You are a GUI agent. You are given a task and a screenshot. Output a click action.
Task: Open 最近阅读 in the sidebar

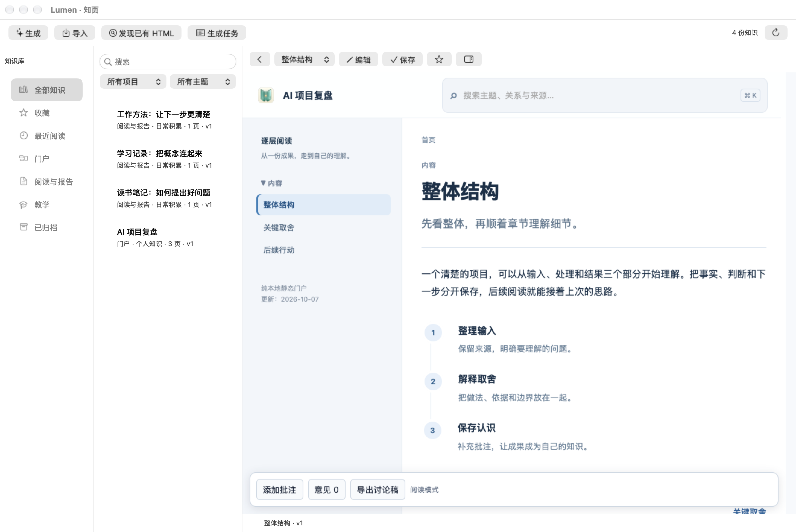click(x=47, y=136)
